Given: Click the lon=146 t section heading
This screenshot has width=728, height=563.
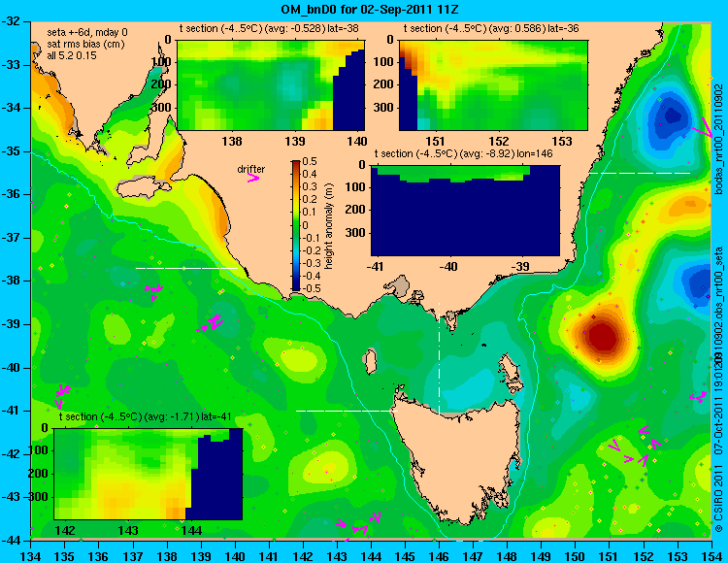Looking at the screenshot, I should point(463,153).
